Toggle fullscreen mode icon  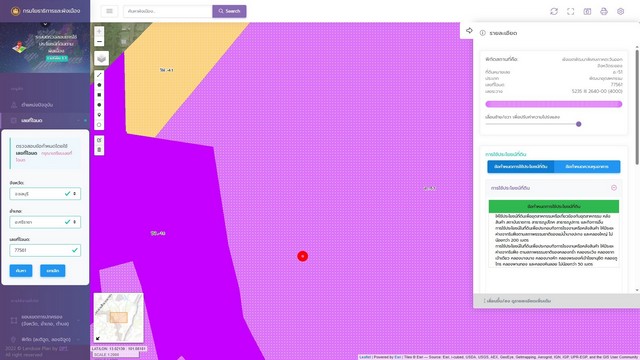(x=571, y=11)
